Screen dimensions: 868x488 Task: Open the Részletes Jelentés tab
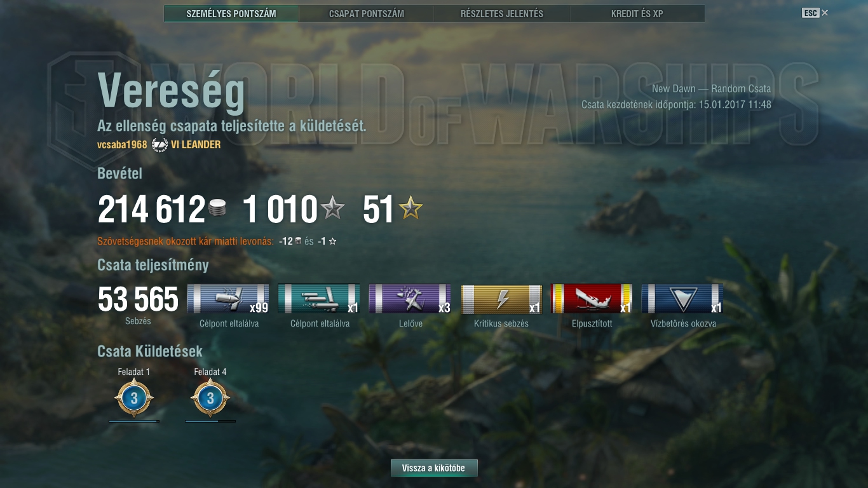coord(502,13)
